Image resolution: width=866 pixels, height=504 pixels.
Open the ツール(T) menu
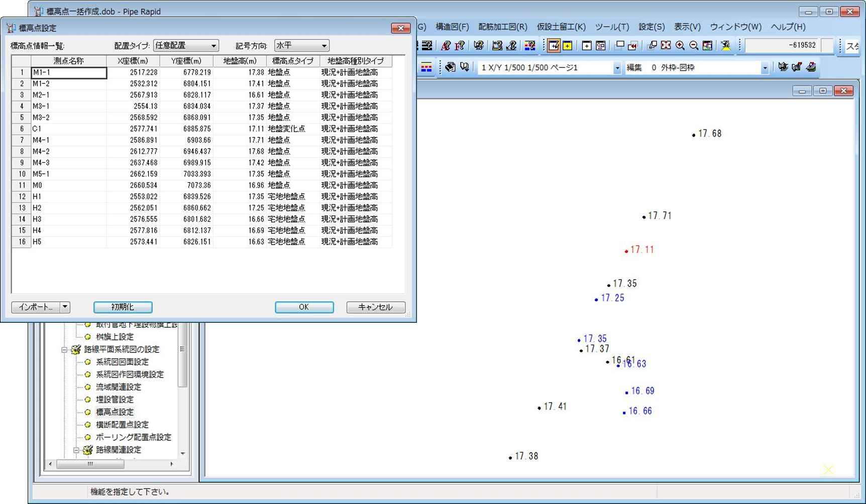(611, 27)
